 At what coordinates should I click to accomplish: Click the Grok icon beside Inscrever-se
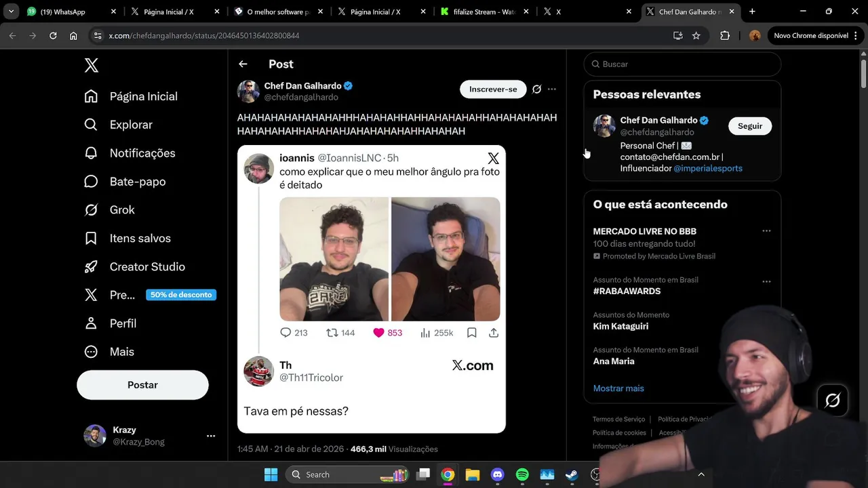(536, 89)
